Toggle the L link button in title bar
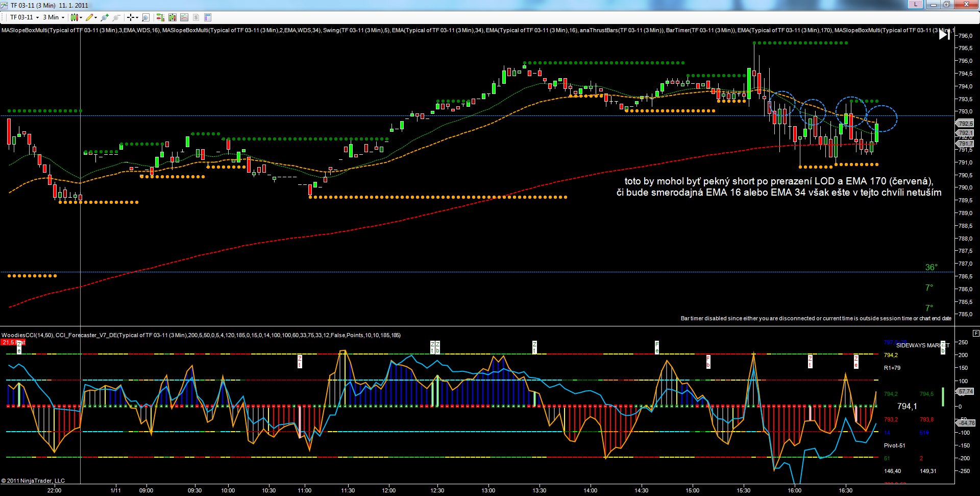Image resolution: width=980 pixels, height=496 pixels. click(915, 5)
